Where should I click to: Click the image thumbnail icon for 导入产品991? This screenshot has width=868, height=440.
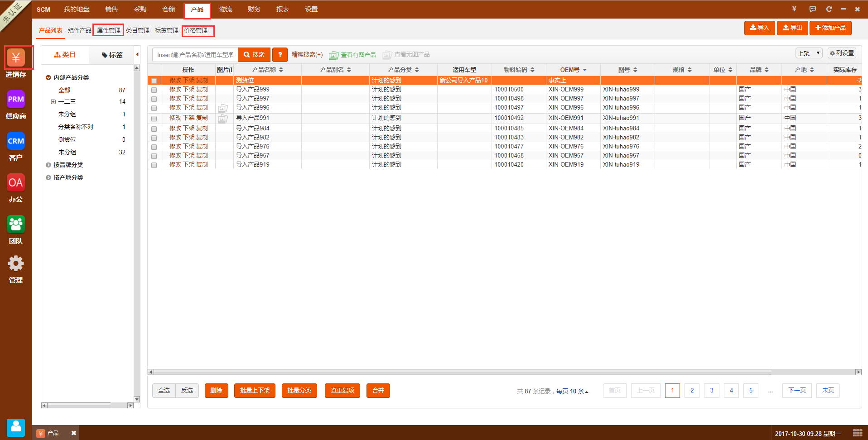223,119
